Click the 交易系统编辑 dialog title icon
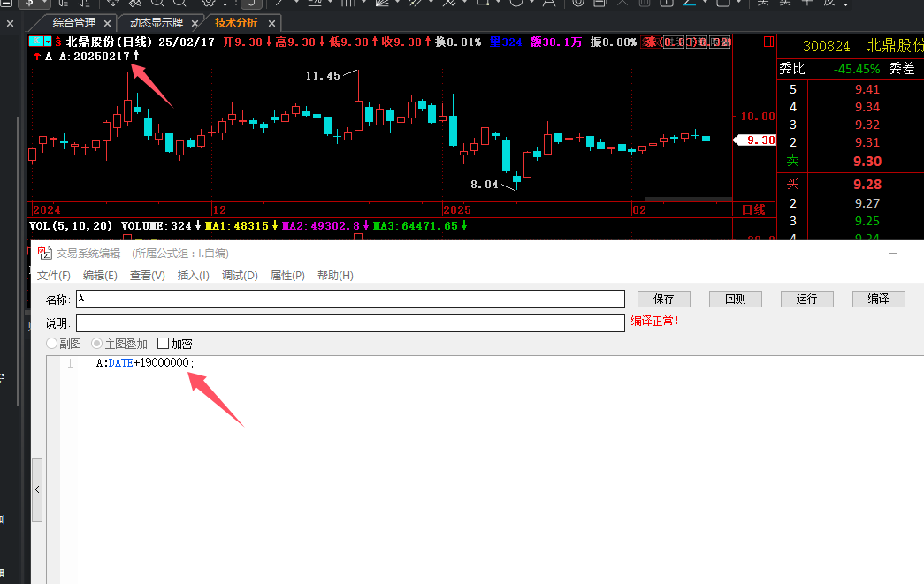Image resolution: width=924 pixels, height=584 pixels. click(45, 254)
